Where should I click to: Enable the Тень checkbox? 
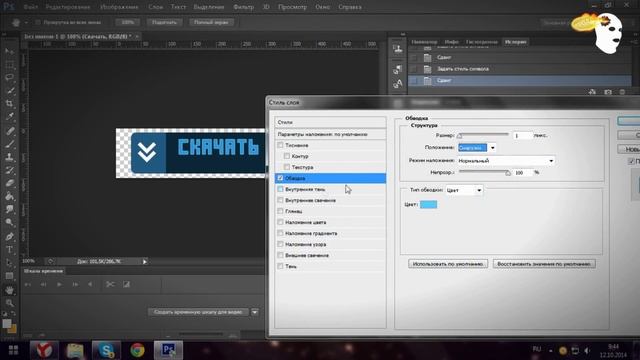280,266
